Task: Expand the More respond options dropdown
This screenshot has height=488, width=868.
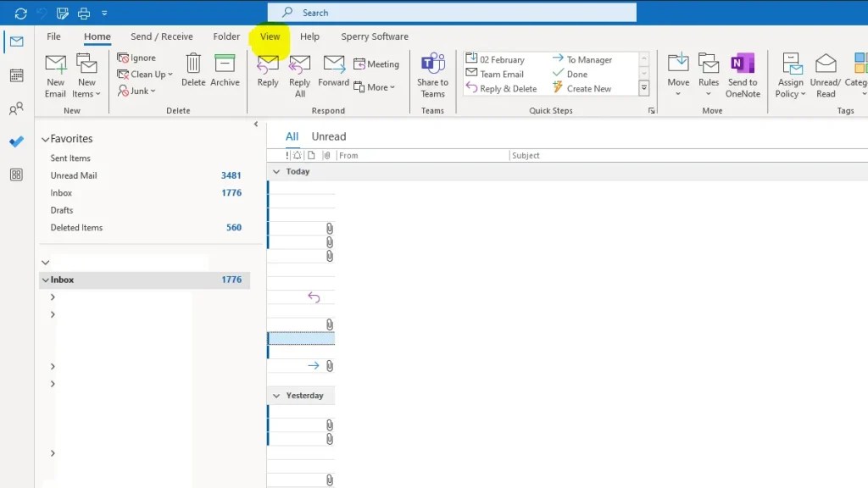Action: tap(374, 87)
